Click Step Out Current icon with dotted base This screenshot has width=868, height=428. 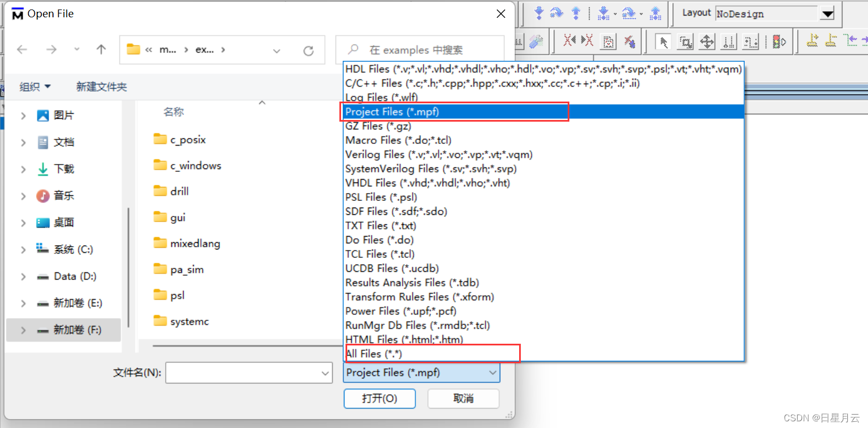[655, 12]
